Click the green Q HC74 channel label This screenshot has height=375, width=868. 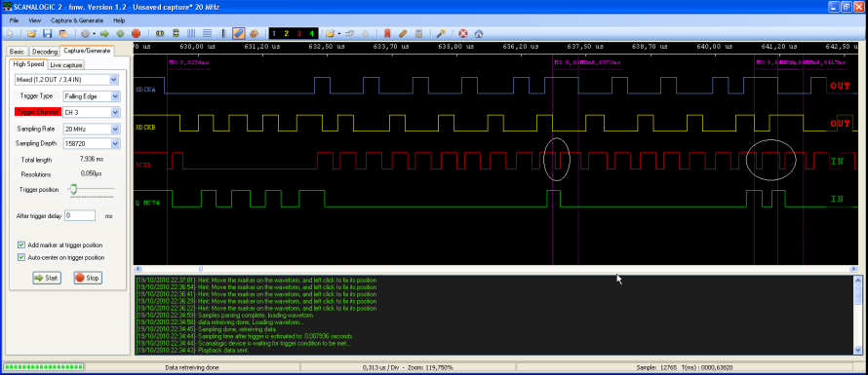[147, 203]
